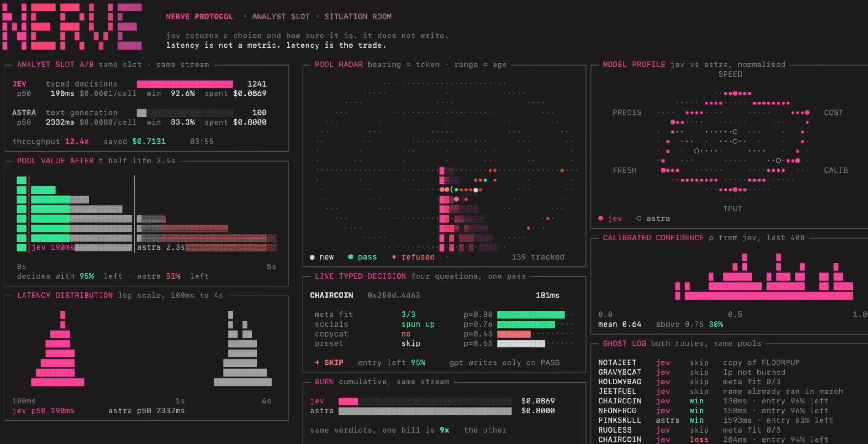Click the '139 tracked' counter
Image resolution: width=868 pixels, height=444 pixels.
point(538,257)
